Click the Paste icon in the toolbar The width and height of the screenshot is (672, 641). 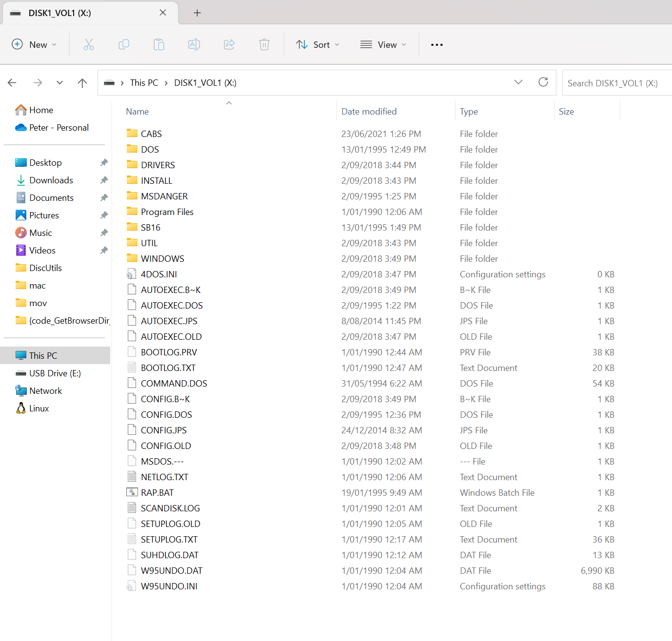(159, 44)
